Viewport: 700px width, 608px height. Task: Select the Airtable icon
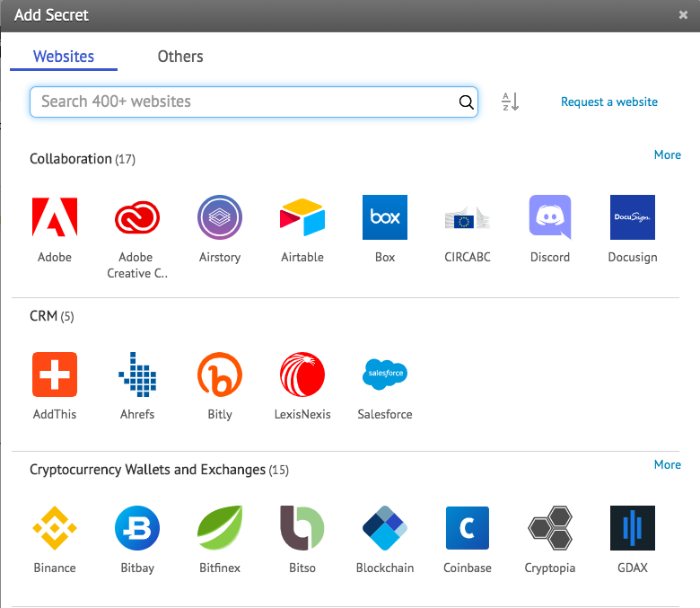(x=302, y=217)
